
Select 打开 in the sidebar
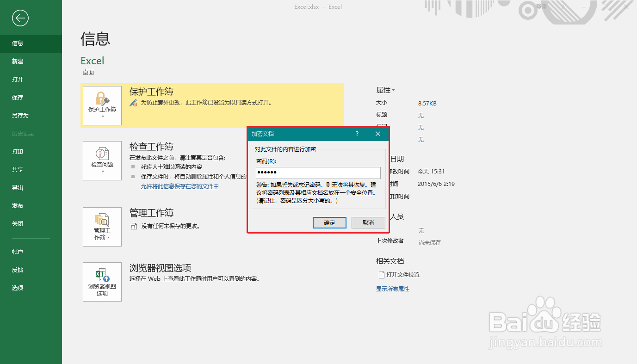31,80
